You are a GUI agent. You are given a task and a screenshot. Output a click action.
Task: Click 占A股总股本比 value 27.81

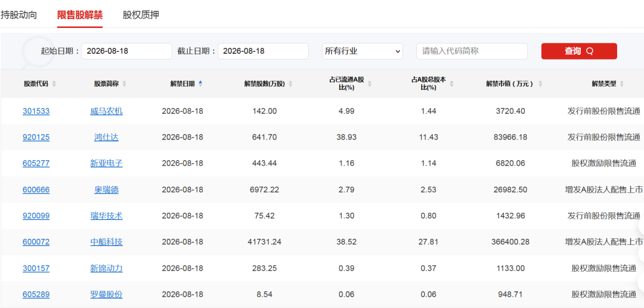tap(428, 242)
